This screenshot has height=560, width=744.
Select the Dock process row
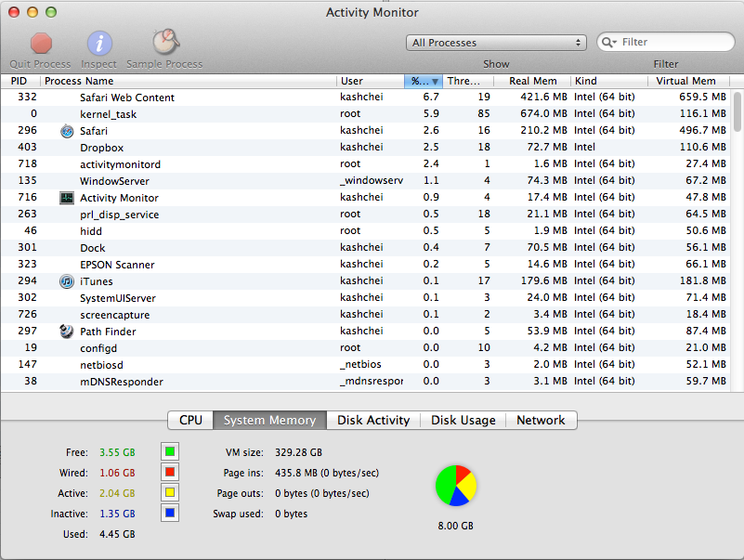click(365, 248)
